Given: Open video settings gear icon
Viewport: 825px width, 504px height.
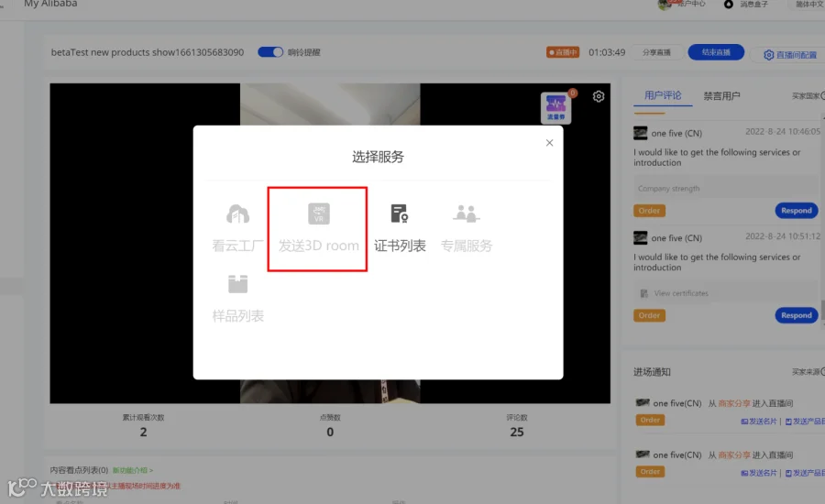Looking at the screenshot, I should pos(599,96).
